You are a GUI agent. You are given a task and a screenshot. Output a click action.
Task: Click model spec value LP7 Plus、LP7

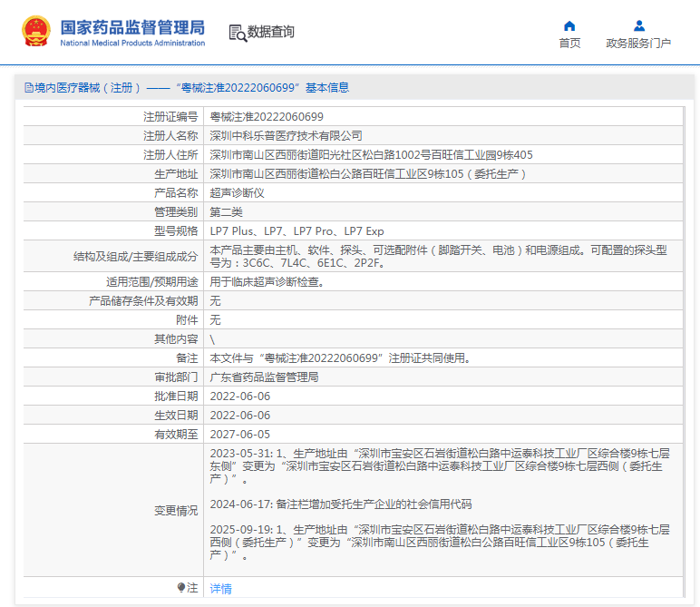coord(297,231)
